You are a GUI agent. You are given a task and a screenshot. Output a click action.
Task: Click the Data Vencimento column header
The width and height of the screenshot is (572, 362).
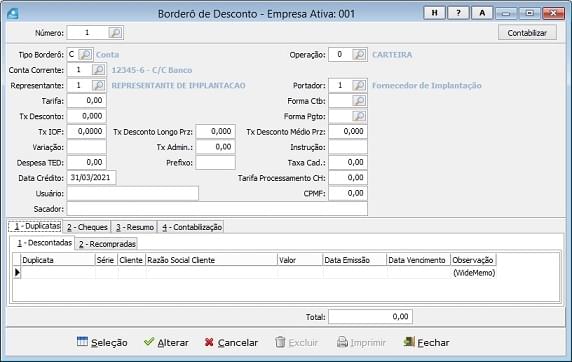pos(418,260)
